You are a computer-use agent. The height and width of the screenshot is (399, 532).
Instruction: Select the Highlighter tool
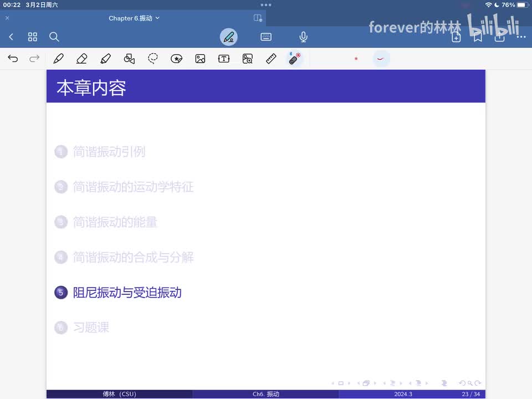(105, 59)
